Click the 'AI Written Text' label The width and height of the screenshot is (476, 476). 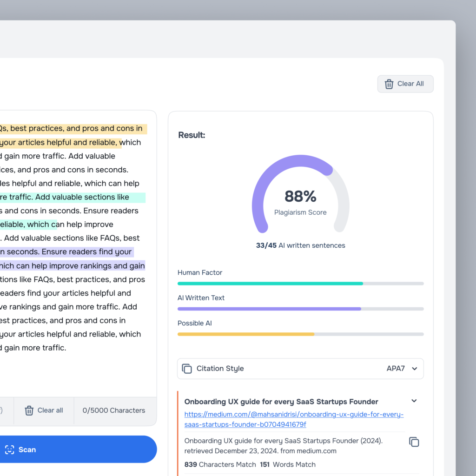point(201,298)
